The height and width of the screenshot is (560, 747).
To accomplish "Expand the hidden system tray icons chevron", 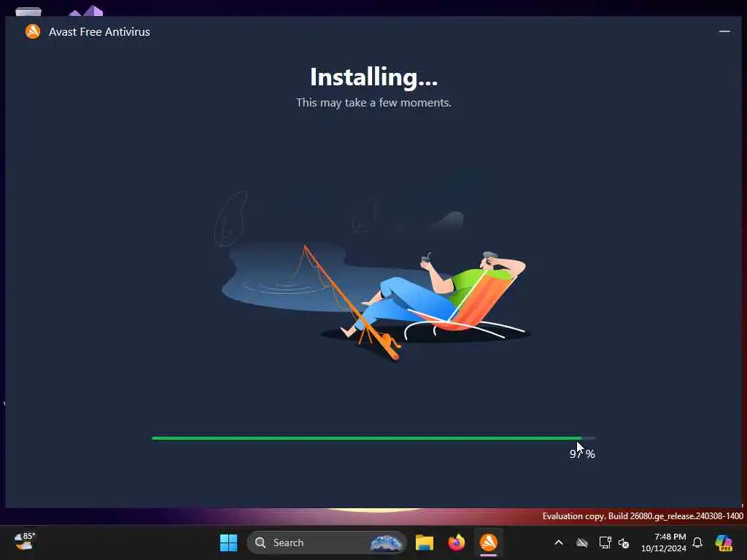I will [x=559, y=542].
